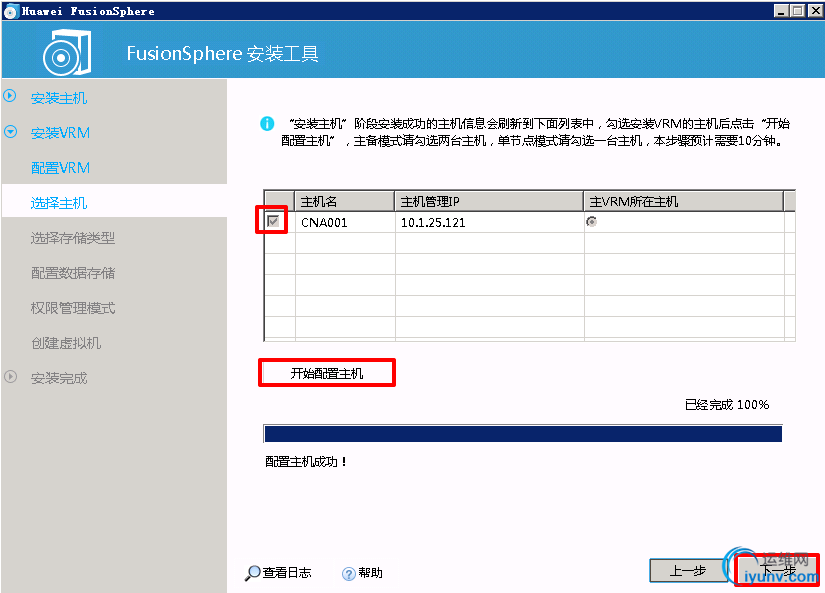Viewport: 825px width, 593px height.
Task: Open the 安装主机 sidebar step
Action: [58, 98]
